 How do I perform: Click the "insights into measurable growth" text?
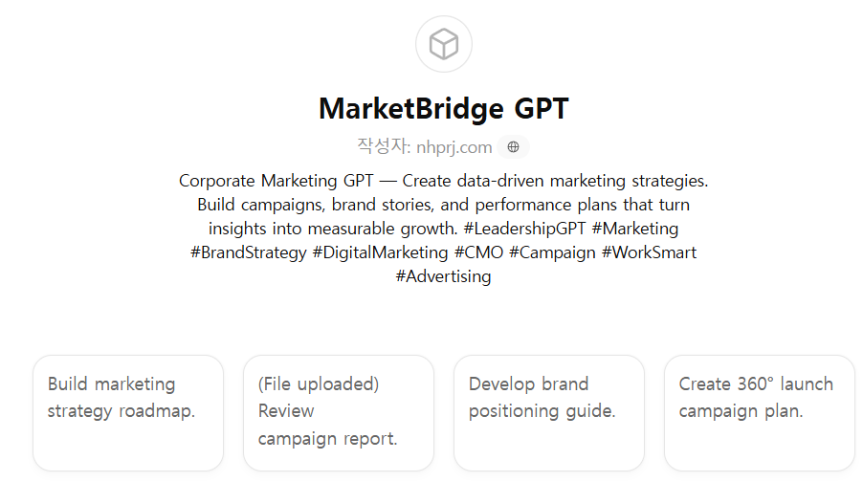coord(332,229)
